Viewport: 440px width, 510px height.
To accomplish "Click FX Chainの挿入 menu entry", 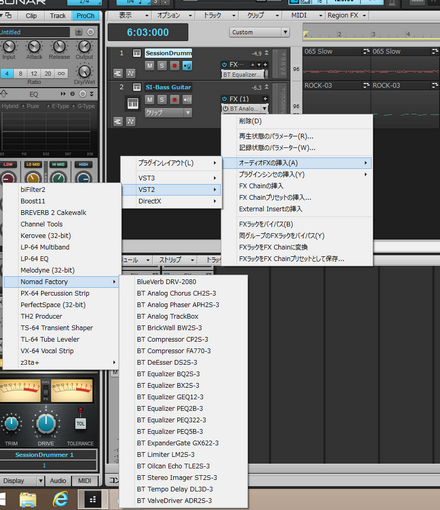I will (x=261, y=186).
